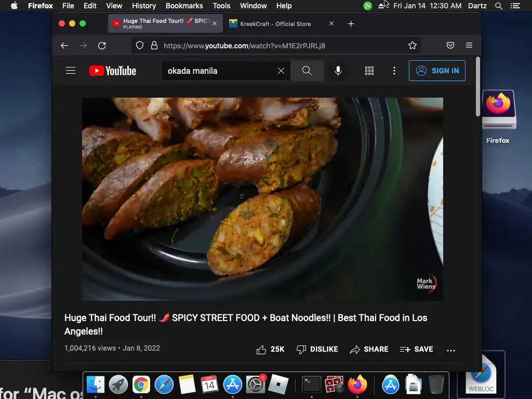Save page to Pocket
This screenshot has height=399, width=532.
tap(450, 46)
